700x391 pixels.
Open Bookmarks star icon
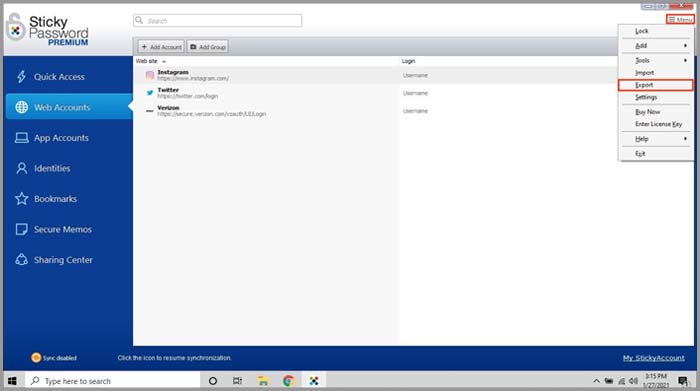(x=21, y=199)
